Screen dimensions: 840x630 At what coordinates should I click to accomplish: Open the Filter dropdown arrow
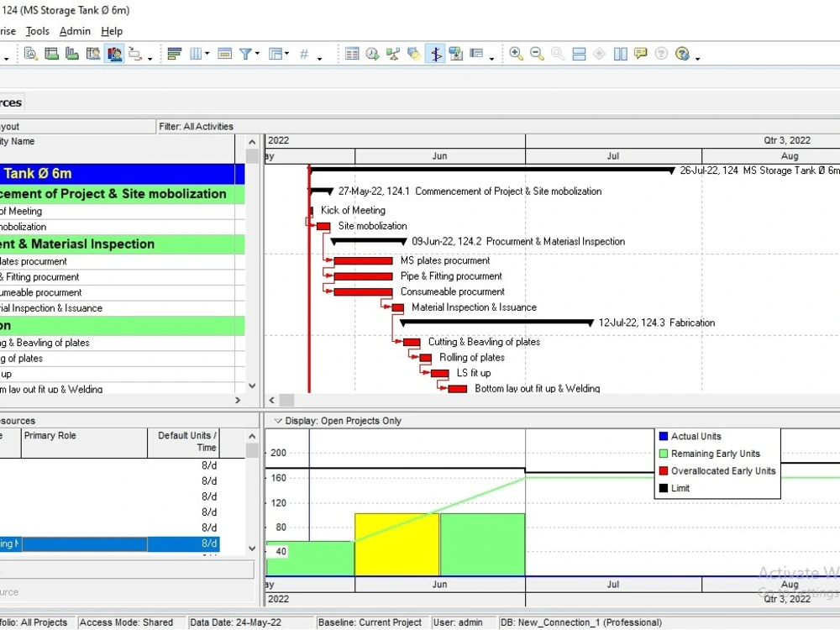click(x=257, y=54)
